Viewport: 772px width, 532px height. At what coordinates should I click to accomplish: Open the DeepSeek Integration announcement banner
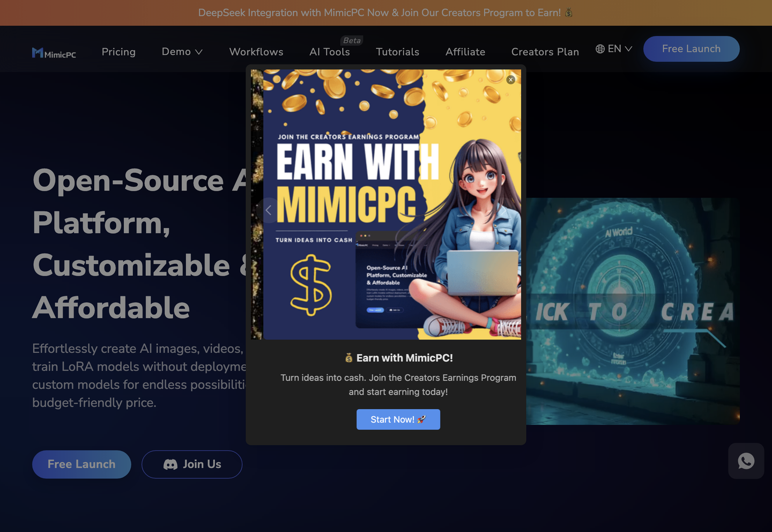pos(385,12)
